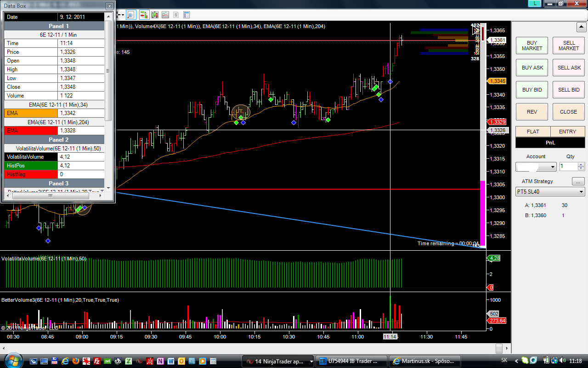
Task: Open the Account dropdown
Action: [536, 167]
